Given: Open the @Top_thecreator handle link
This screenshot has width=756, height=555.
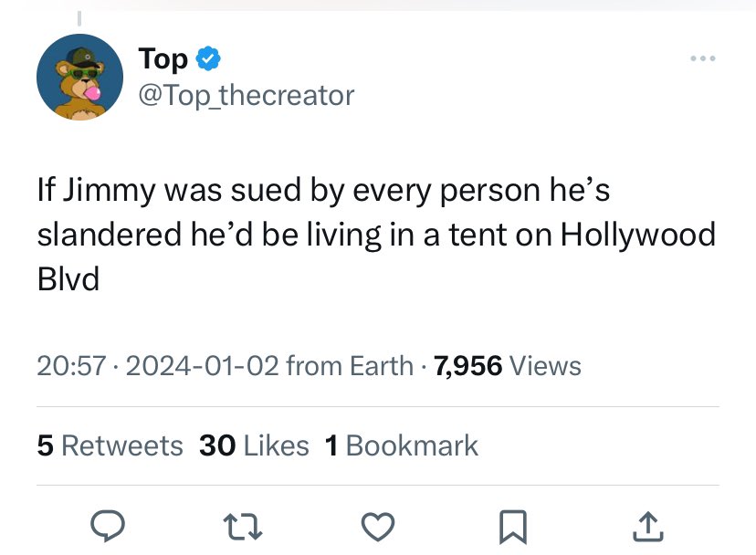Looking at the screenshot, I should [247, 96].
